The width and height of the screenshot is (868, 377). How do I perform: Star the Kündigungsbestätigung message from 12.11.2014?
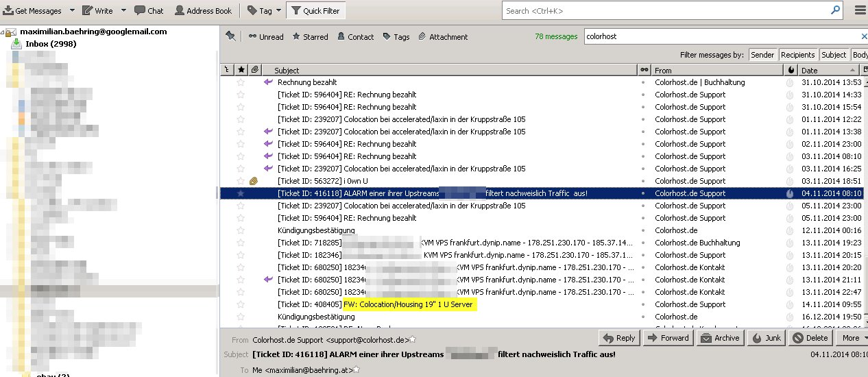pos(241,230)
